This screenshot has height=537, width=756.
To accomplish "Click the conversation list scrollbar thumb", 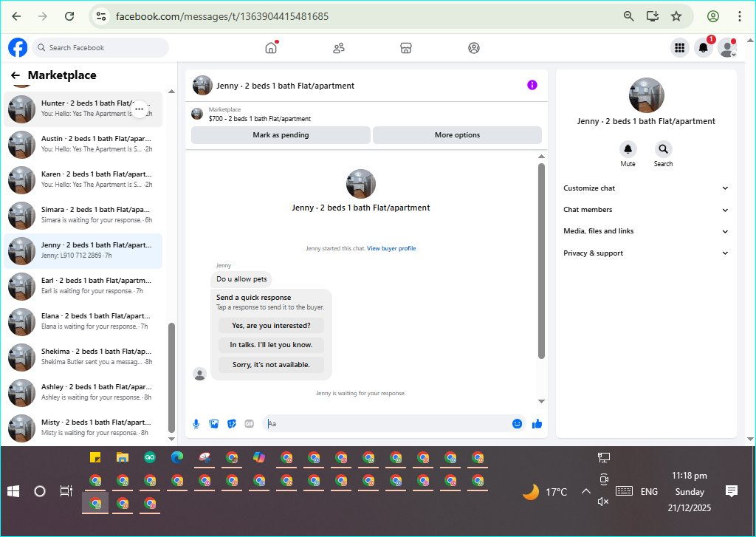I will (171, 377).
